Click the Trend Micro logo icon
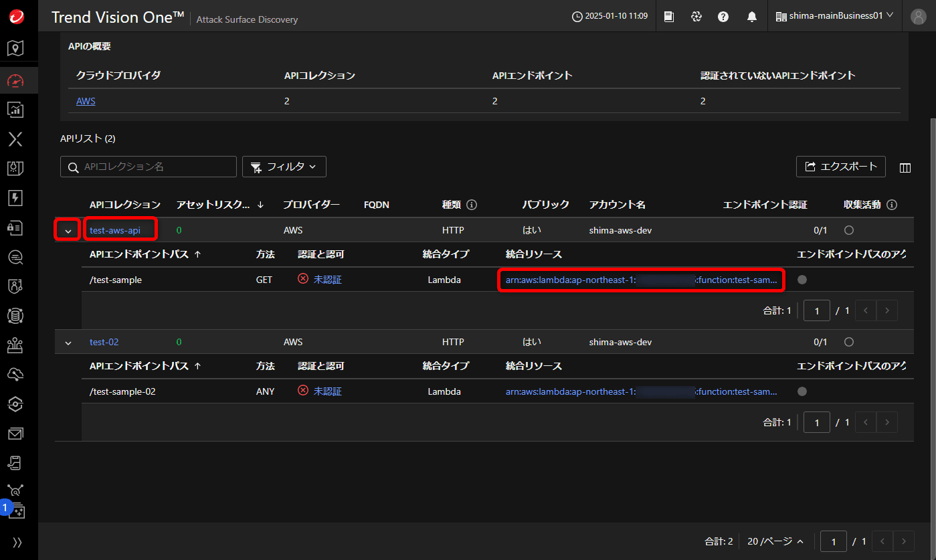The width and height of the screenshot is (936, 560). (x=17, y=17)
